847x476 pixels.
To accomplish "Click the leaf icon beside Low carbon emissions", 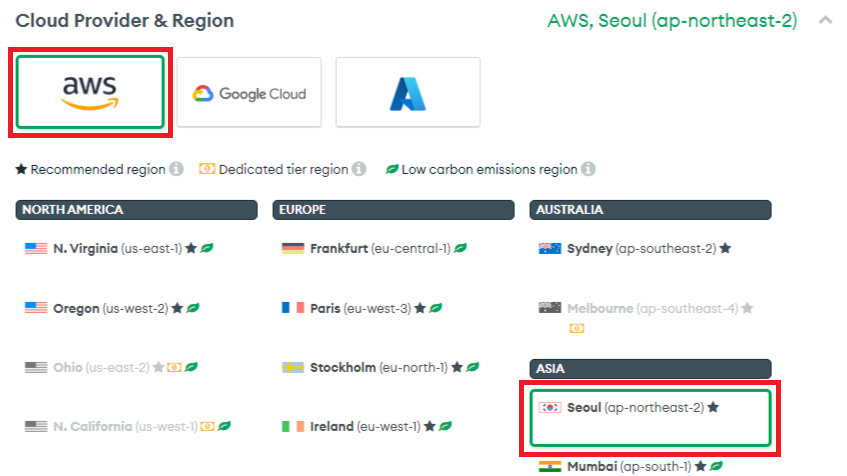I will click(392, 169).
